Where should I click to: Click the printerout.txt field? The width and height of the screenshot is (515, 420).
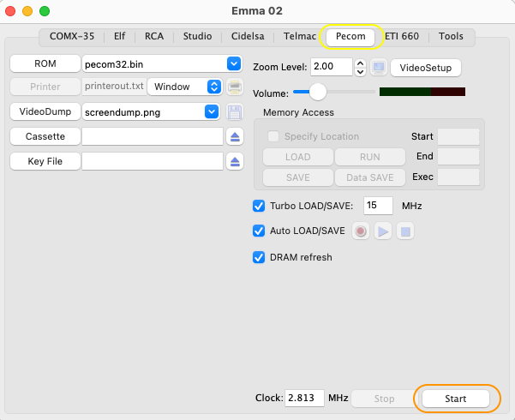point(114,87)
